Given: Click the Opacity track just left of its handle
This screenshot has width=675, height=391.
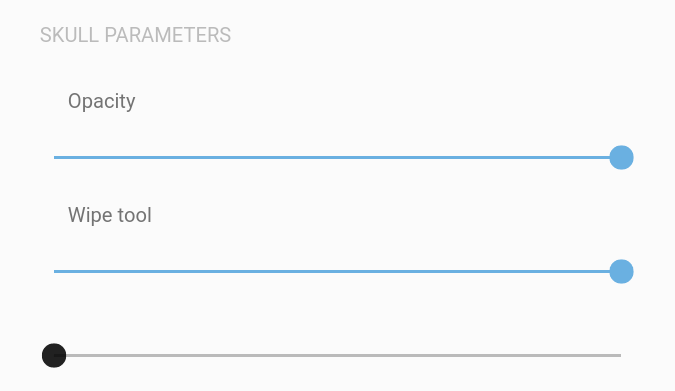Looking at the screenshot, I should click(x=601, y=158).
